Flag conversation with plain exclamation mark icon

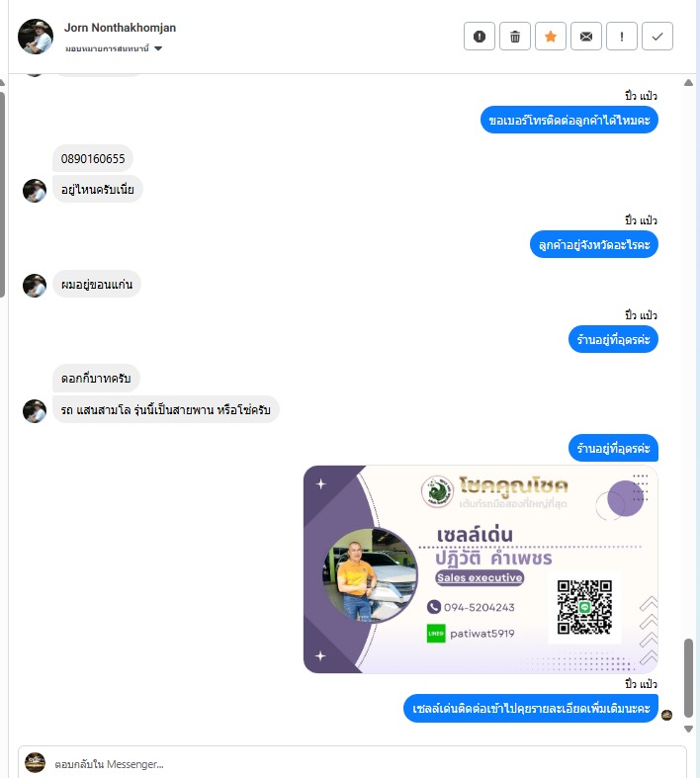(622, 37)
